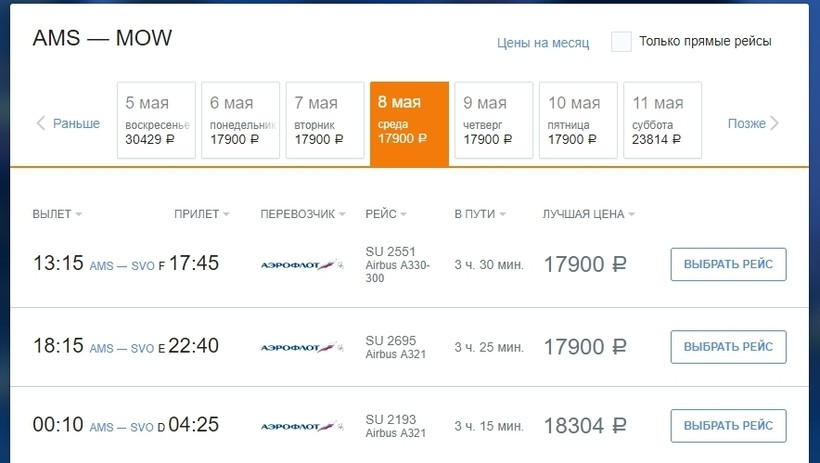Sort flights by Прилет column
The image size is (820, 463).
click(201, 214)
